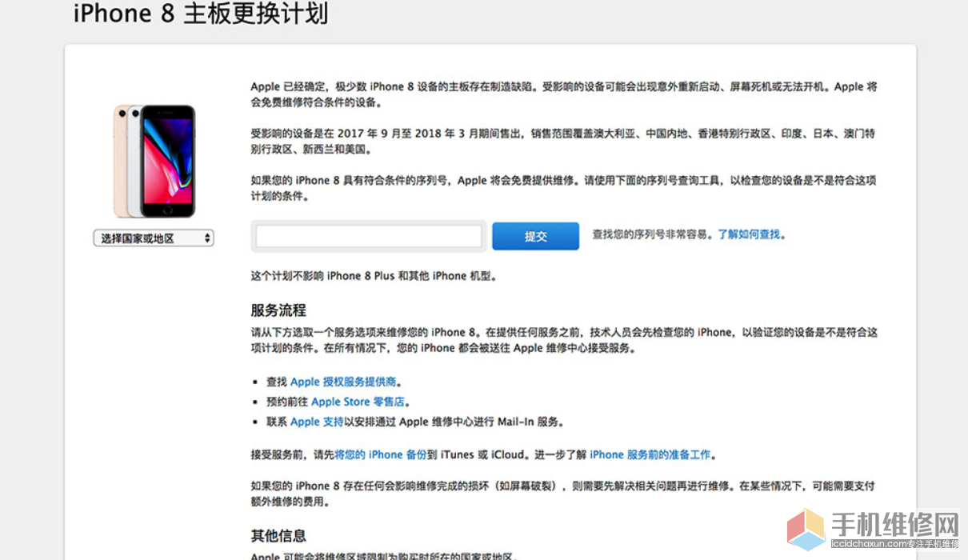
Task: Open the 选择国家或地区 dropdown
Action: [x=154, y=238]
